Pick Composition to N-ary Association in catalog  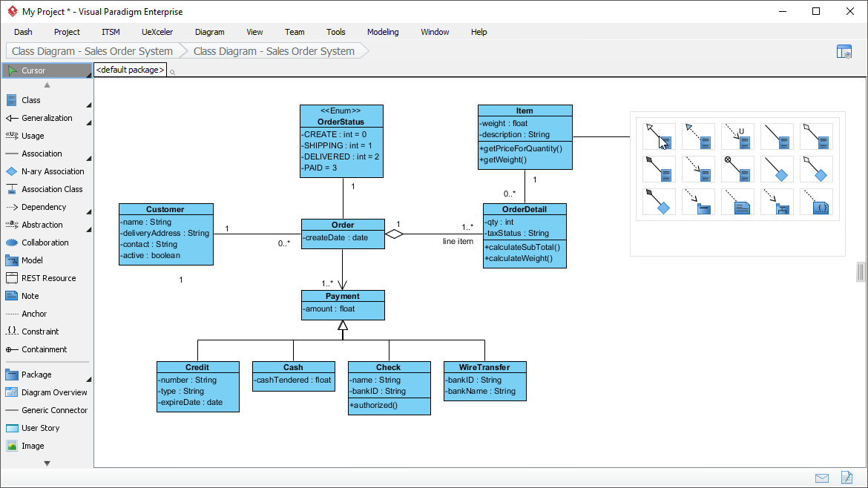tap(659, 202)
